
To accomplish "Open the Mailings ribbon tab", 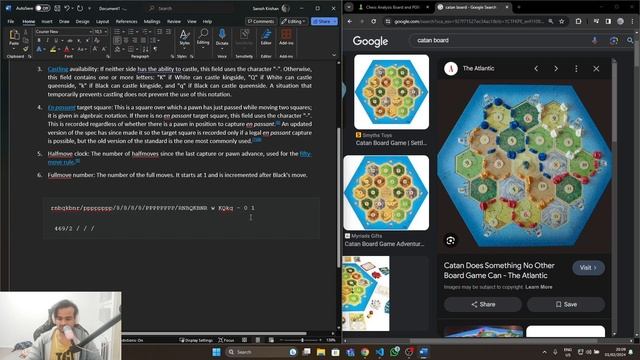I will coord(152,21).
